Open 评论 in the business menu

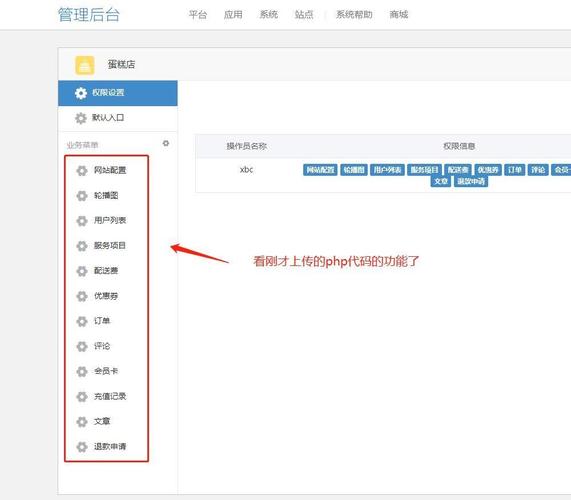[102, 346]
